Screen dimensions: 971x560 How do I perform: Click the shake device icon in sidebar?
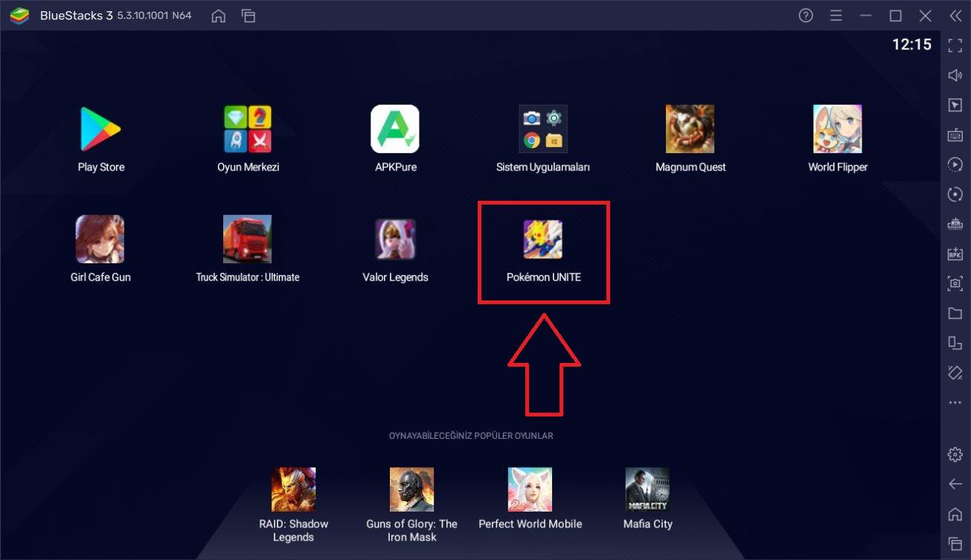click(955, 373)
